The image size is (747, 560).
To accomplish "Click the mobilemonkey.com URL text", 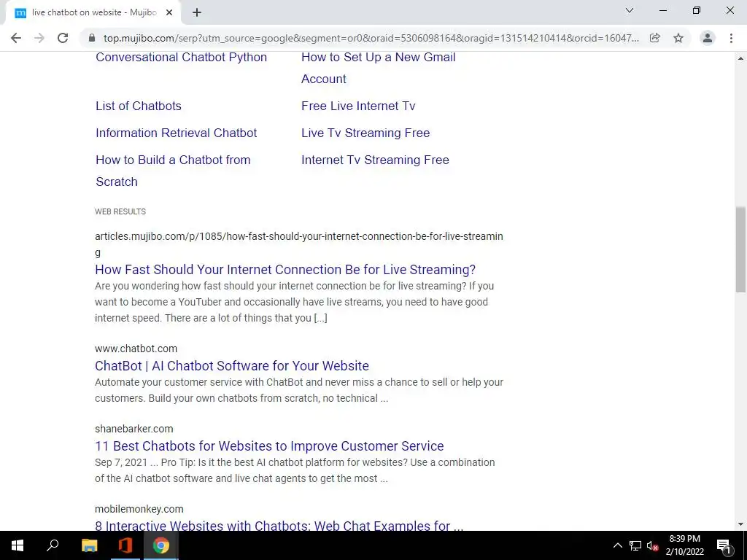I will (x=139, y=509).
